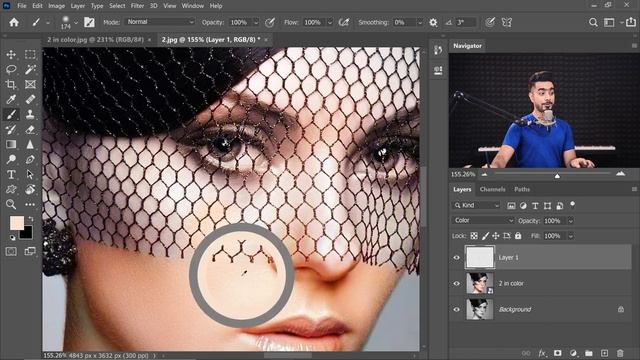This screenshot has height=360, width=640.
Task: Open the Flow value dropdown
Action: tap(330, 22)
